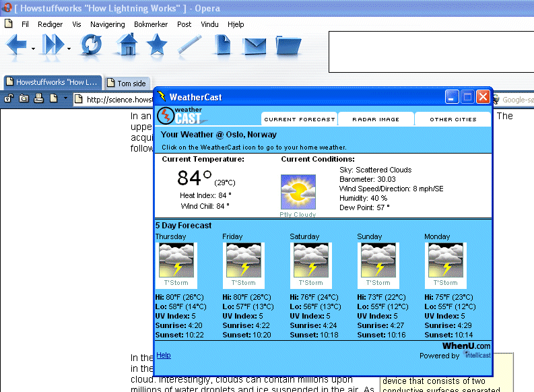
Task: Open the Bokmerker menu
Action: (151, 24)
